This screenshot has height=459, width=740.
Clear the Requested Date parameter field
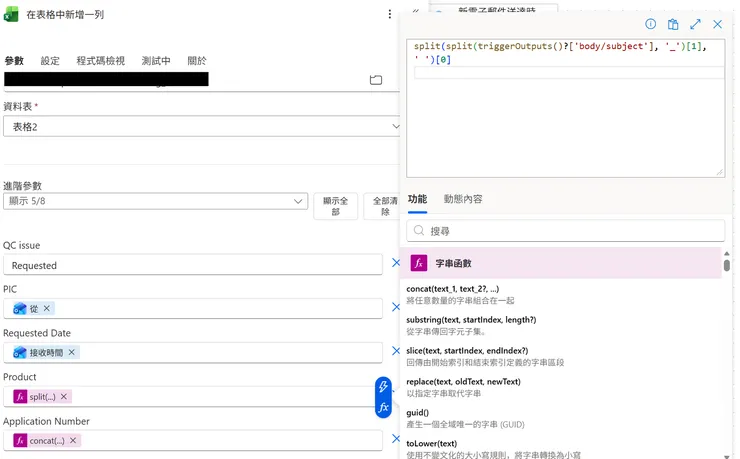pos(395,351)
